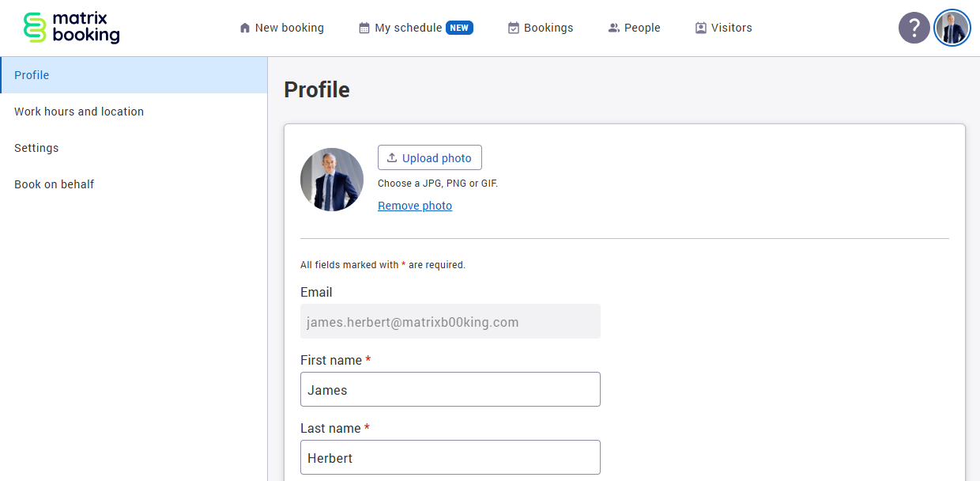This screenshot has width=980, height=481.
Task: Click the Remove photo link
Action: (x=415, y=206)
